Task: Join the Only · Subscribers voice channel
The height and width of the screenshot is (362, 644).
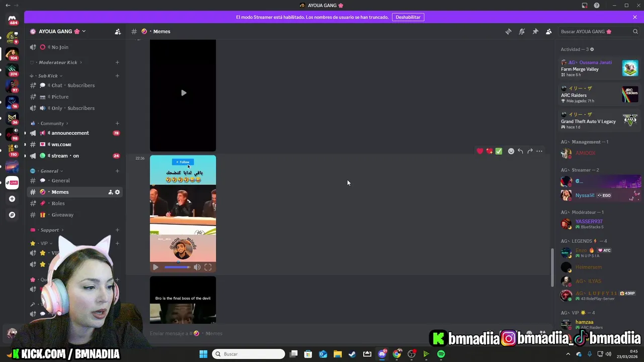Action: (74, 108)
